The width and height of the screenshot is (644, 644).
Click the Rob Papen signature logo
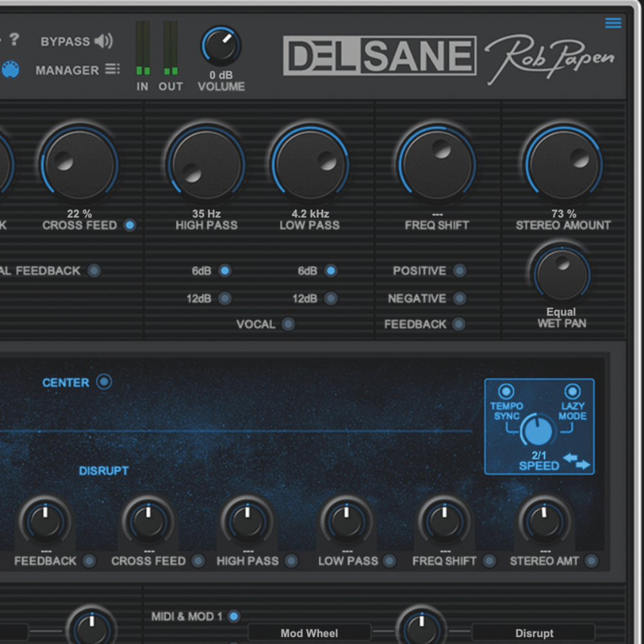549,59
